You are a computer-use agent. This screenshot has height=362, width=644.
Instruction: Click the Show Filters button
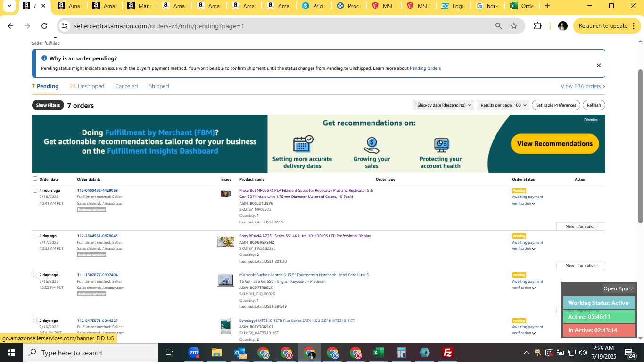tap(48, 105)
